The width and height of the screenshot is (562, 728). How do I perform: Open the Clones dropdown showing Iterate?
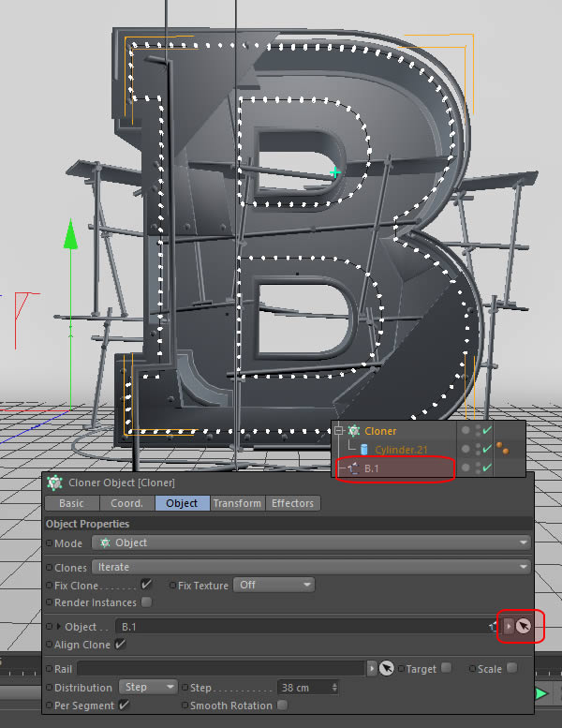click(311, 568)
